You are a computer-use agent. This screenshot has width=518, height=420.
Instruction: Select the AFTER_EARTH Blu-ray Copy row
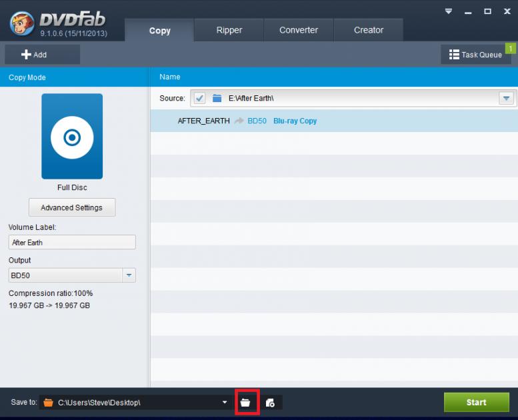point(333,121)
